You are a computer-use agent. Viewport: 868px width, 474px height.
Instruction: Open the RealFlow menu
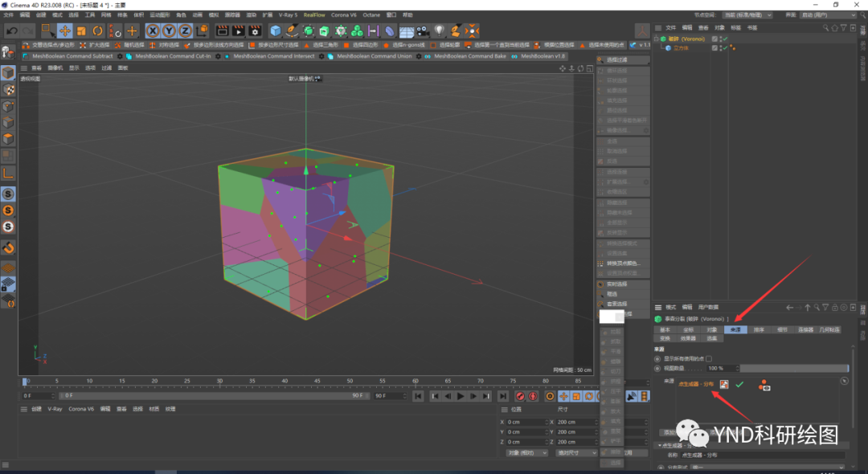click(x=314, y=15)
